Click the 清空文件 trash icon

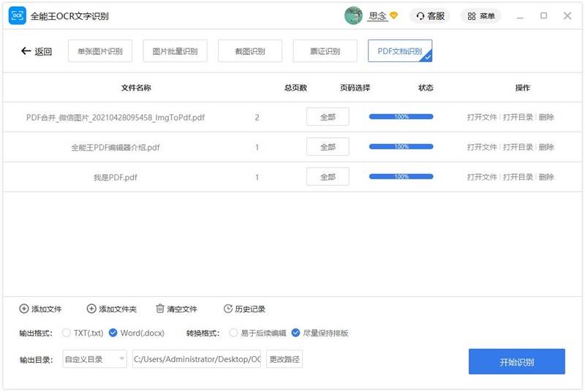[159, 309]
